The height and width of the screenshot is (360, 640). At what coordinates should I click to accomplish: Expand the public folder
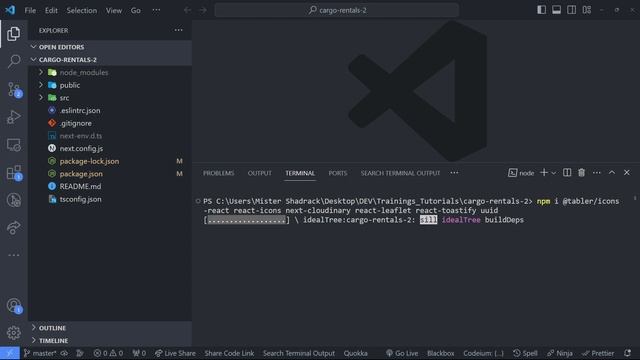110,85
